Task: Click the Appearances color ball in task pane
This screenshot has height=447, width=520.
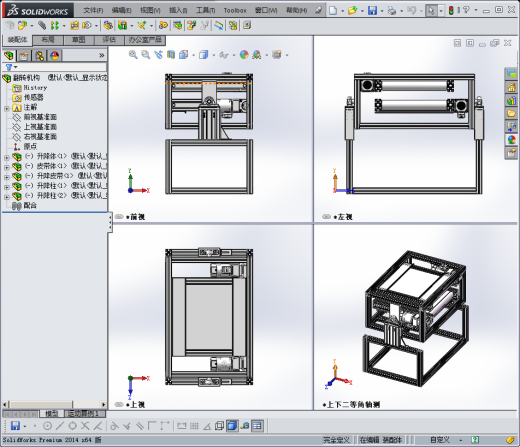Action: point(511,140)
